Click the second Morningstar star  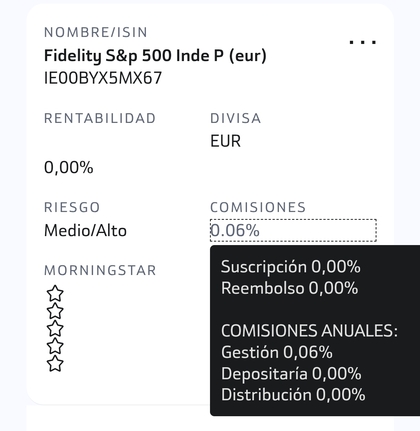click(55, 311)
